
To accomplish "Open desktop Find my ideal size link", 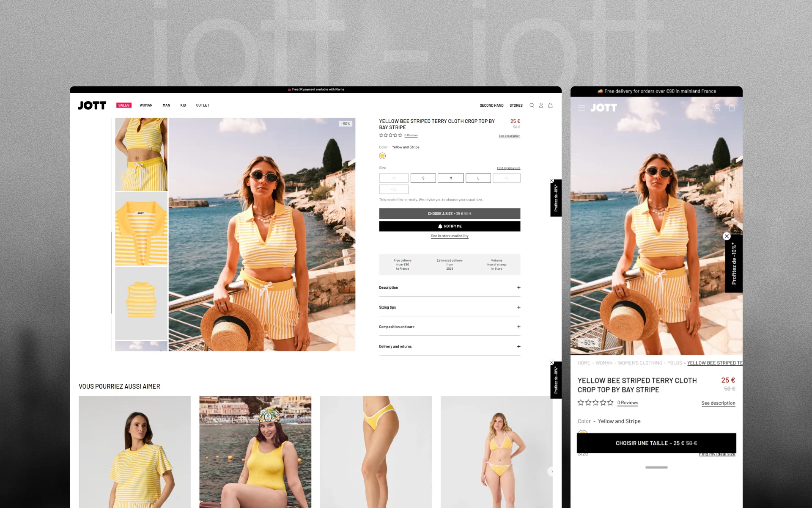I will (508, 168).
